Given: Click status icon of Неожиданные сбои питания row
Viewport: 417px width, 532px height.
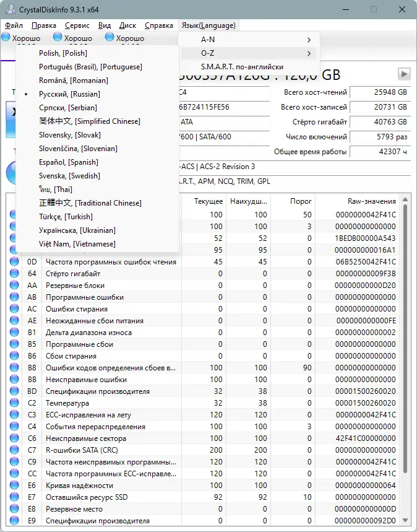Looking at the screenshot, I should pyautogui.click(x=14, y=321).
